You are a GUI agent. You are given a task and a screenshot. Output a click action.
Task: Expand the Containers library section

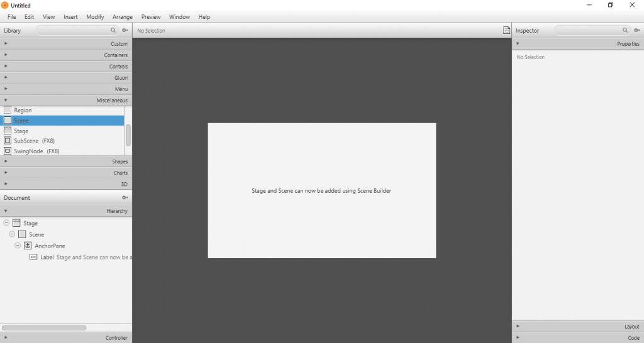pos(65,55)
